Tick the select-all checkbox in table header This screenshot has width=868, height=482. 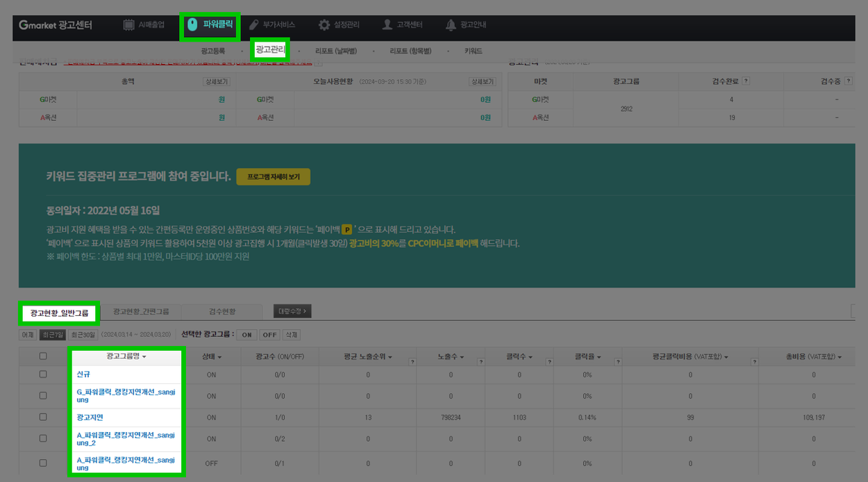pyautogui.click(x=43, y=356)
